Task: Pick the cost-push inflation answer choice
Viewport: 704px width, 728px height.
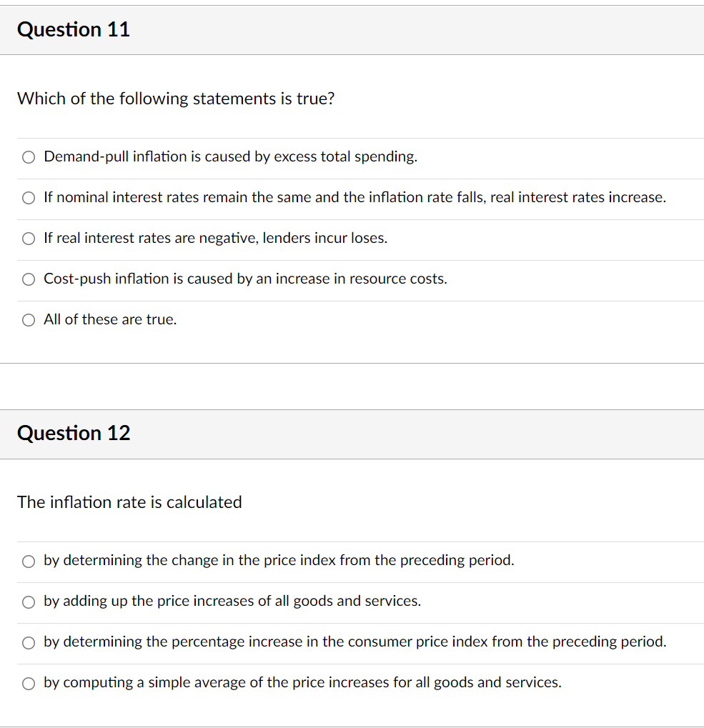Action: coord(28,279)
